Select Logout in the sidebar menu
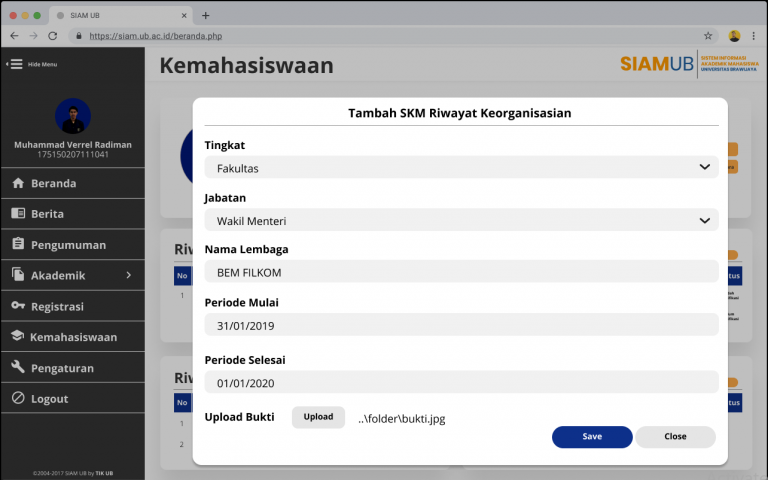This screenshot has width=768, height=480. (x=73, y=398)
